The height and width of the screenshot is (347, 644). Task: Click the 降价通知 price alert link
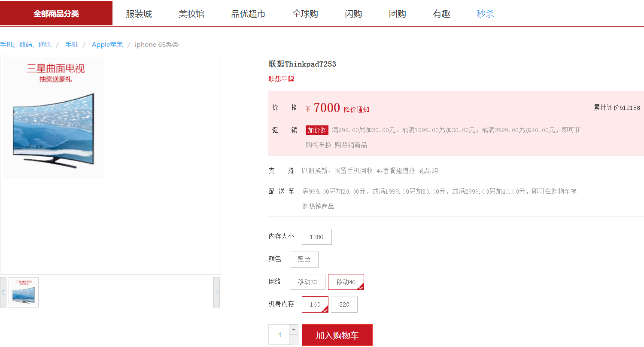tap(356, 110)
